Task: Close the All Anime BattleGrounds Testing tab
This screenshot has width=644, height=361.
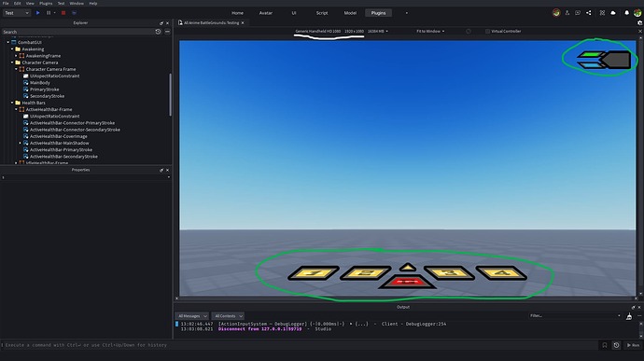Action: coord(243,23)
